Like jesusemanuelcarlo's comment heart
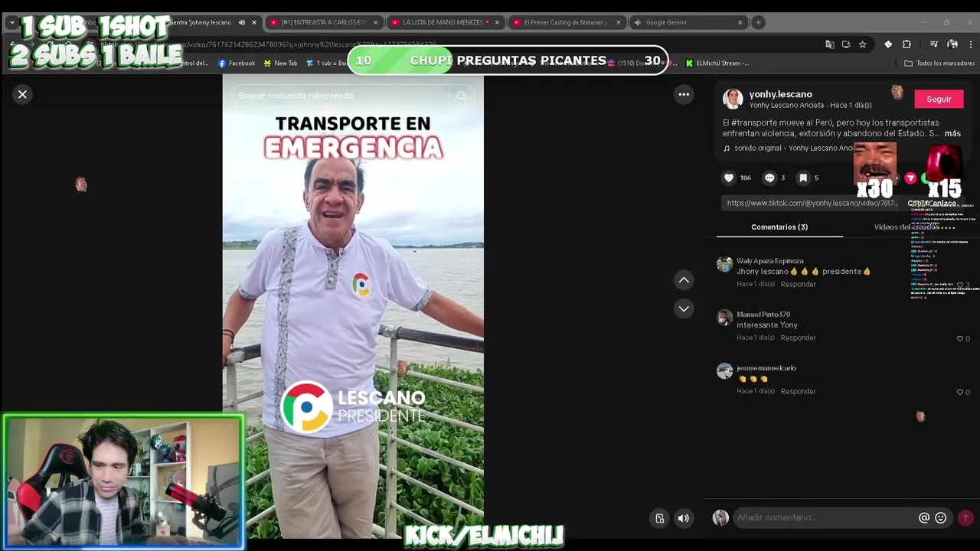The width and height of the screenshot is (980, 551). 960,392
